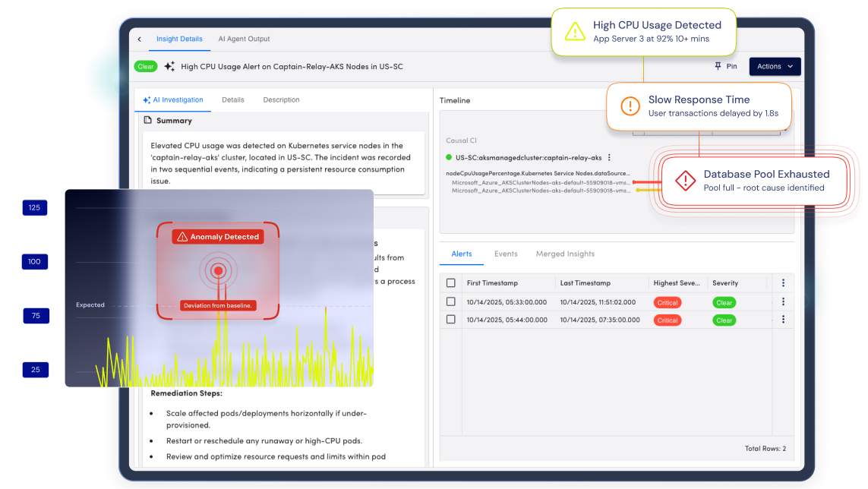Open the Actions dropdown
This screenshot has height=489, width=868.
click(775, 67)
